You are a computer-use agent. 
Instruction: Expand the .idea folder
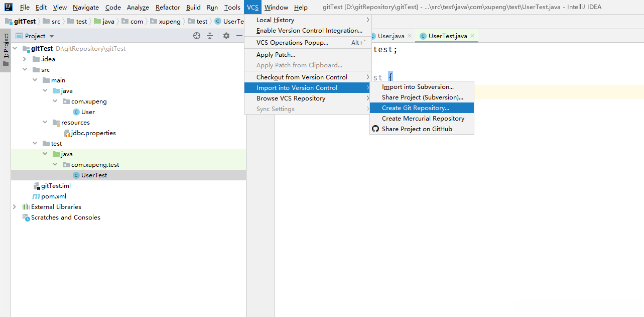[25, 59]
